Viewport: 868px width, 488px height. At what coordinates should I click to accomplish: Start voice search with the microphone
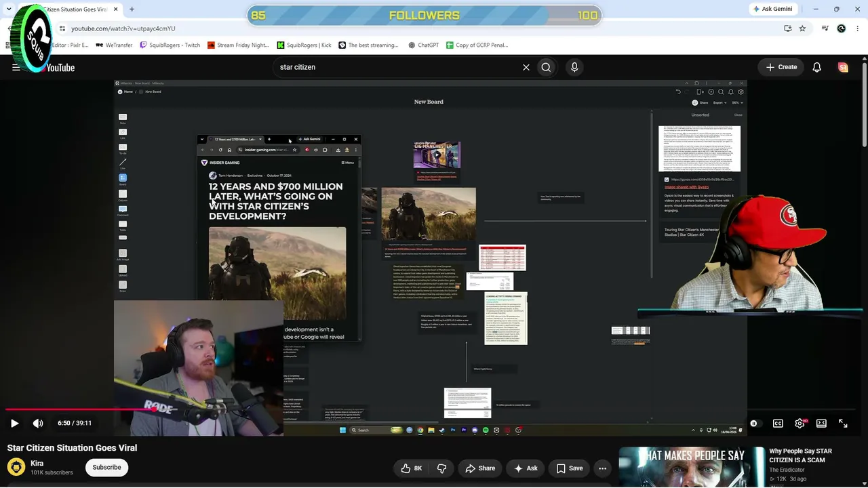[574, 67]
